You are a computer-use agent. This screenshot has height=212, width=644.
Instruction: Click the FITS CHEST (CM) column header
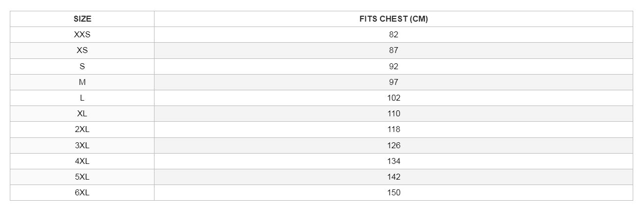[x=393, y=19]
